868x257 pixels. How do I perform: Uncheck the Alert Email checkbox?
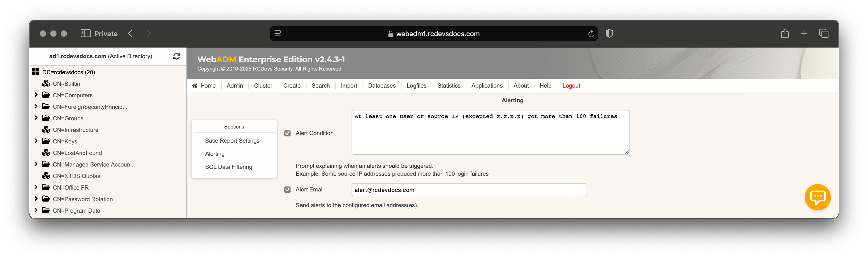tap(287, 189)
